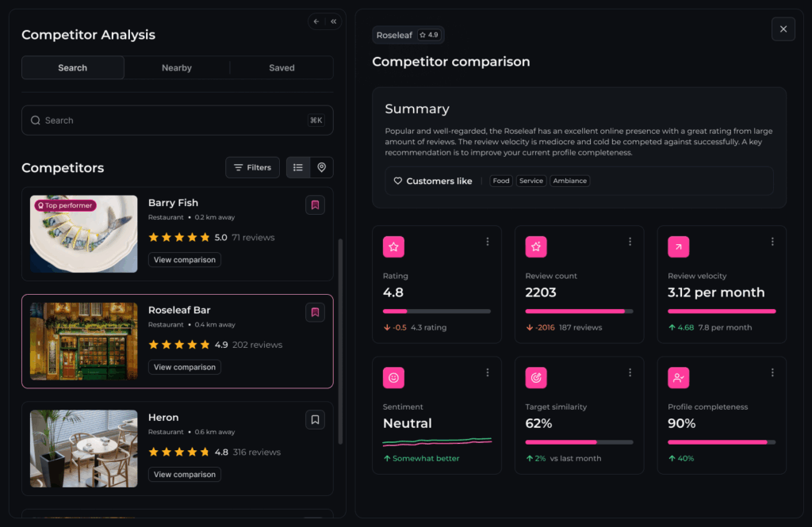Click the heart icon beside Customers like
Viewport: 812px width, 527px height.
pyautogui.click(x=398, y=181)
